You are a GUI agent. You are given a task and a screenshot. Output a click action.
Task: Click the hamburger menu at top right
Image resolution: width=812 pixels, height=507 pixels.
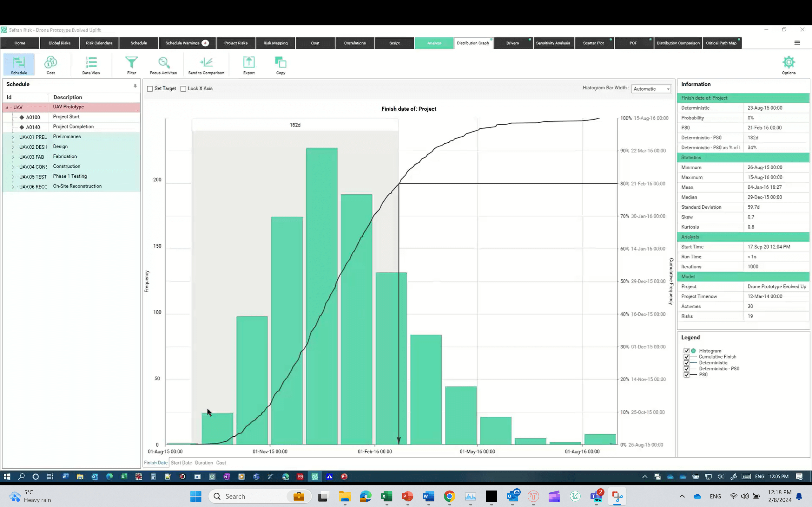click(x=797, y=43)
